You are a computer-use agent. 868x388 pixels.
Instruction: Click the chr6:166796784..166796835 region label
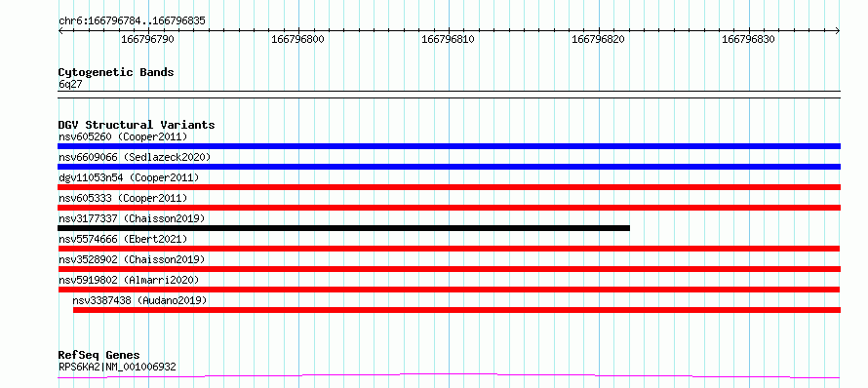(x=132, y=21)
